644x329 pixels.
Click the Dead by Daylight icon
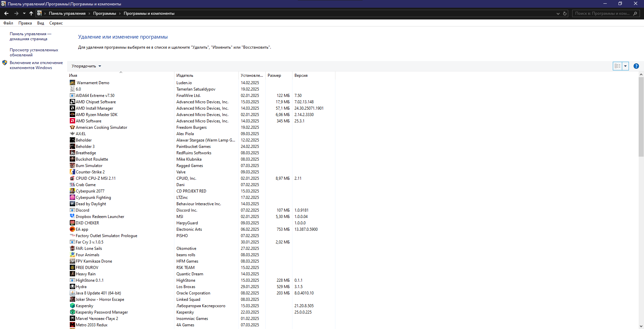[72, 204]
